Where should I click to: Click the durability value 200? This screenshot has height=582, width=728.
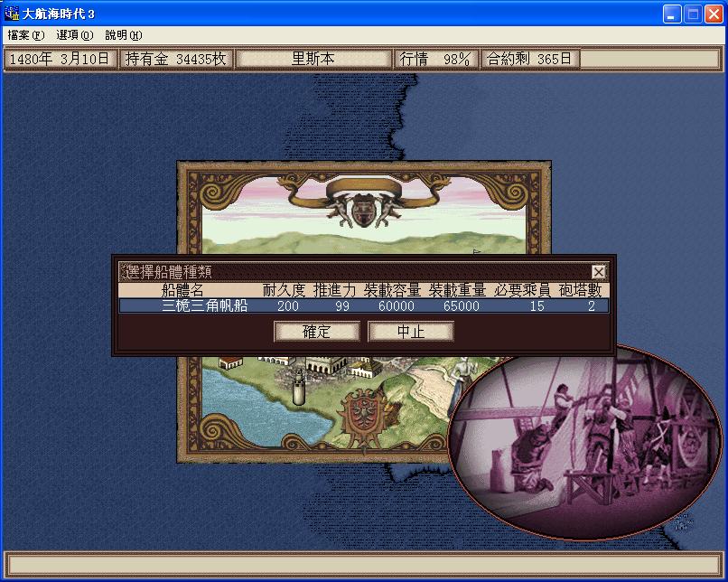pyautogui.click(x=288, y=306)
